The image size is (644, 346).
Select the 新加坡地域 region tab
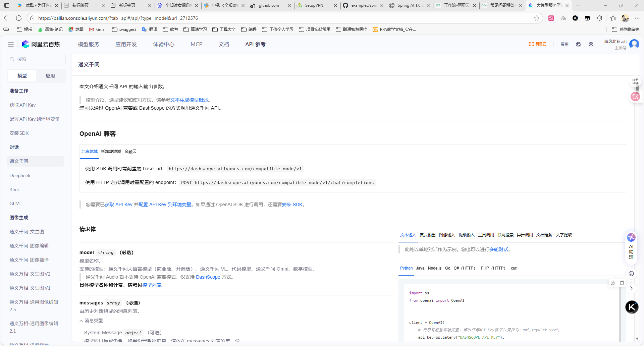tap(111, 152)
